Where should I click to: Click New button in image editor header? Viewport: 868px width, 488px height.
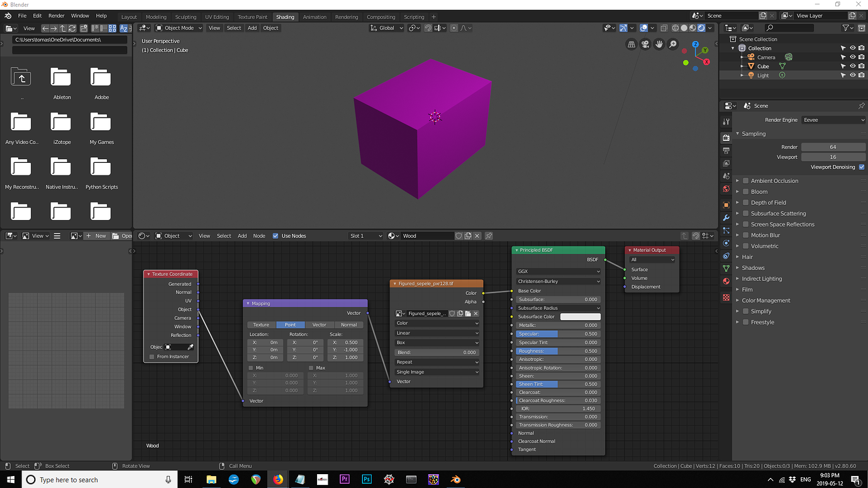[96, 236]
